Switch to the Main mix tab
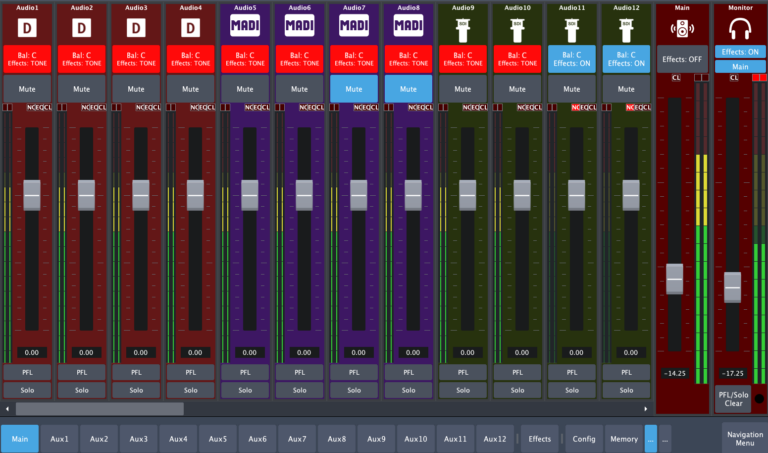This screenshot has width=768, height=453. pos(20,439)
